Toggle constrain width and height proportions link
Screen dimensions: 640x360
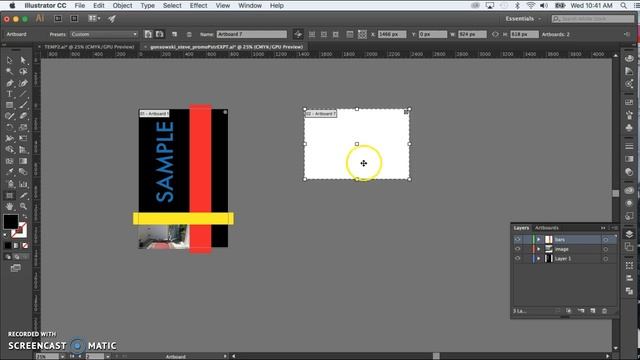coord(495,35)
